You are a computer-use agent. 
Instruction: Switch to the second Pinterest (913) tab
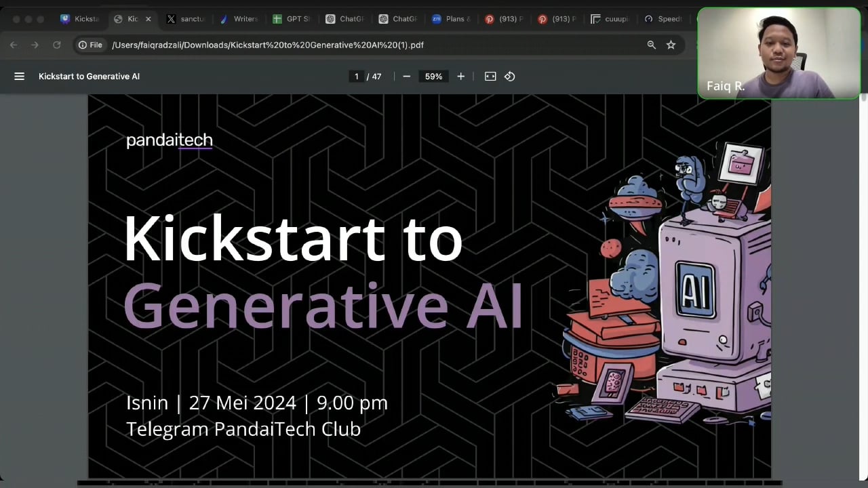click(557, 19)
